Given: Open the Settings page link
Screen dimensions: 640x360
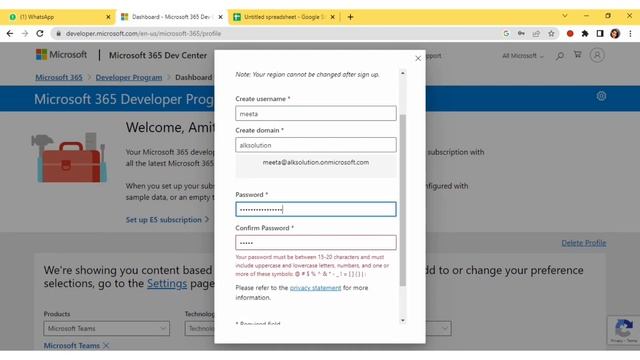Looking at the screenshot, I should click(167, 283).
